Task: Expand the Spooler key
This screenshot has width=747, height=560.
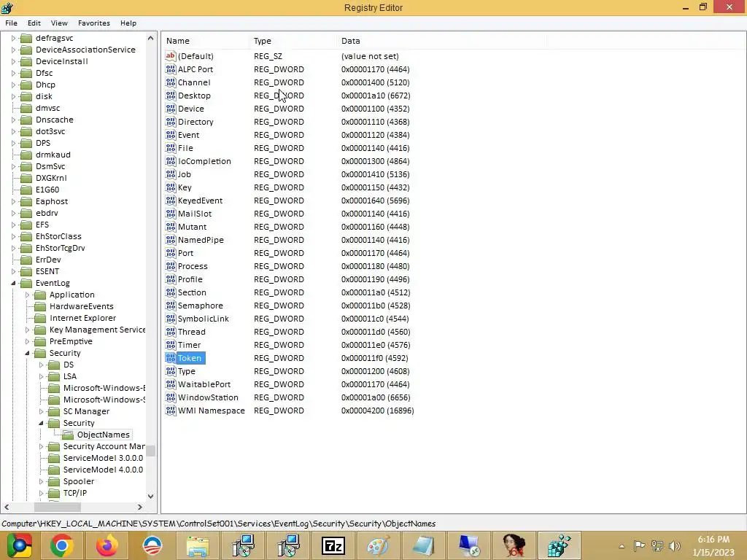Action: click(x=41, y=481)
